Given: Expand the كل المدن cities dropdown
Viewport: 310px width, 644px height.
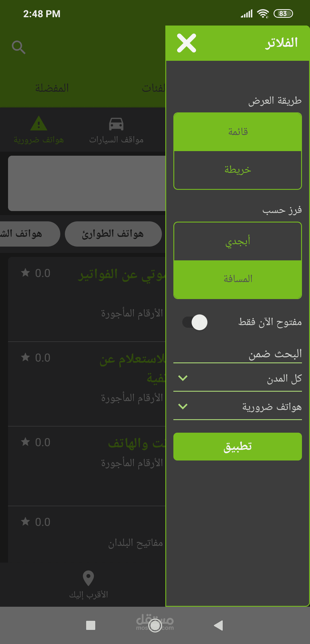Looking at the screenshot, I should [x=238, y=378].
